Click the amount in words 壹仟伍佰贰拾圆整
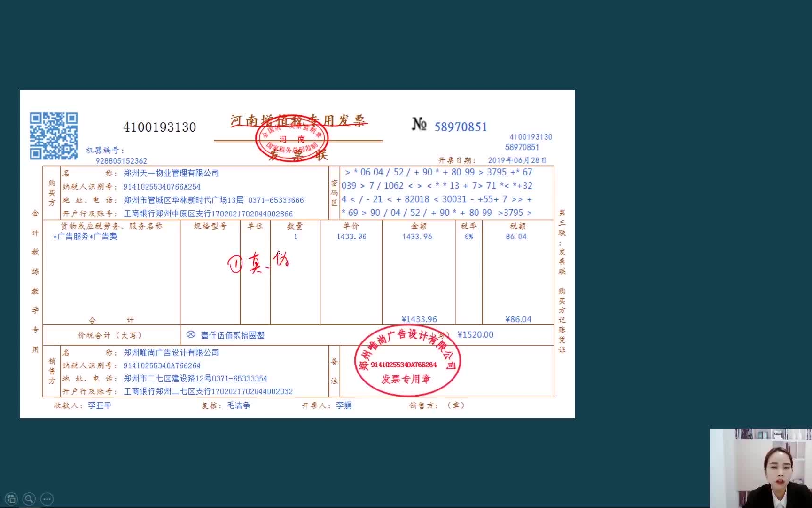The height and width of the screenshot is (508, 812). coord(233,335)
